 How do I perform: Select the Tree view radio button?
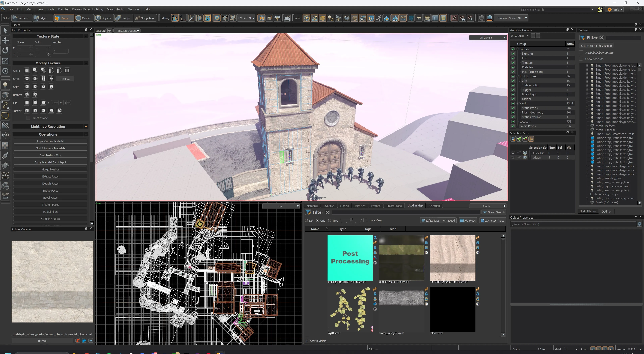[x=330, y=221]
